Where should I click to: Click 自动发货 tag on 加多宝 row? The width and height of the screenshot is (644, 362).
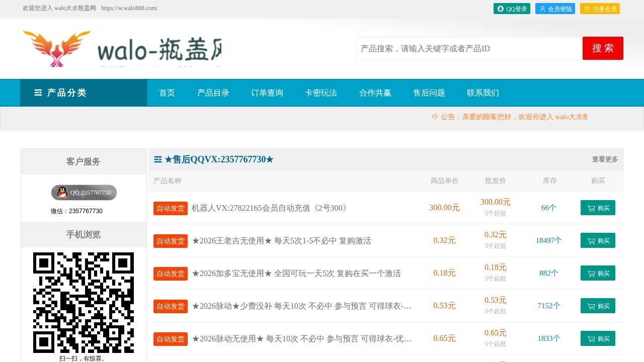pyautogui.click(x=171, y=274)
